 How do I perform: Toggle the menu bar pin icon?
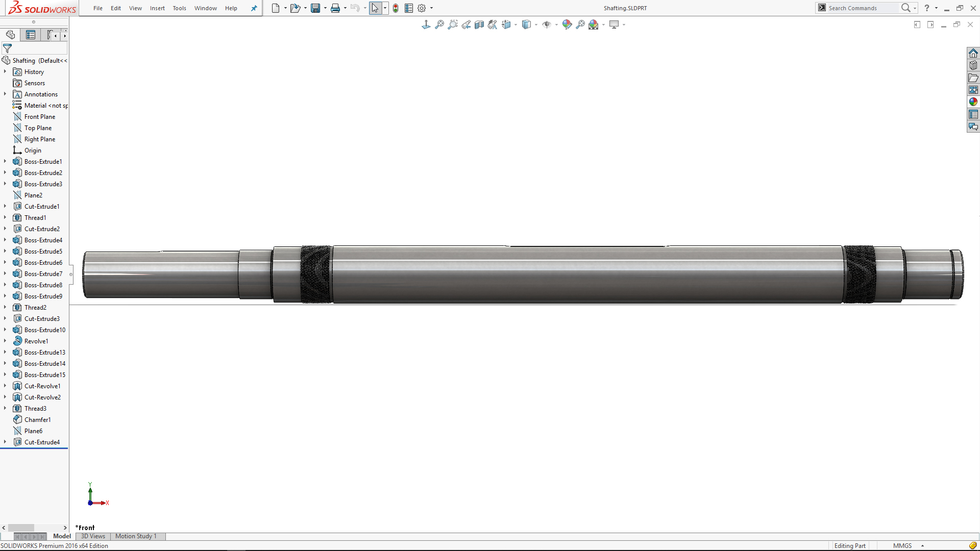point(254,8)
